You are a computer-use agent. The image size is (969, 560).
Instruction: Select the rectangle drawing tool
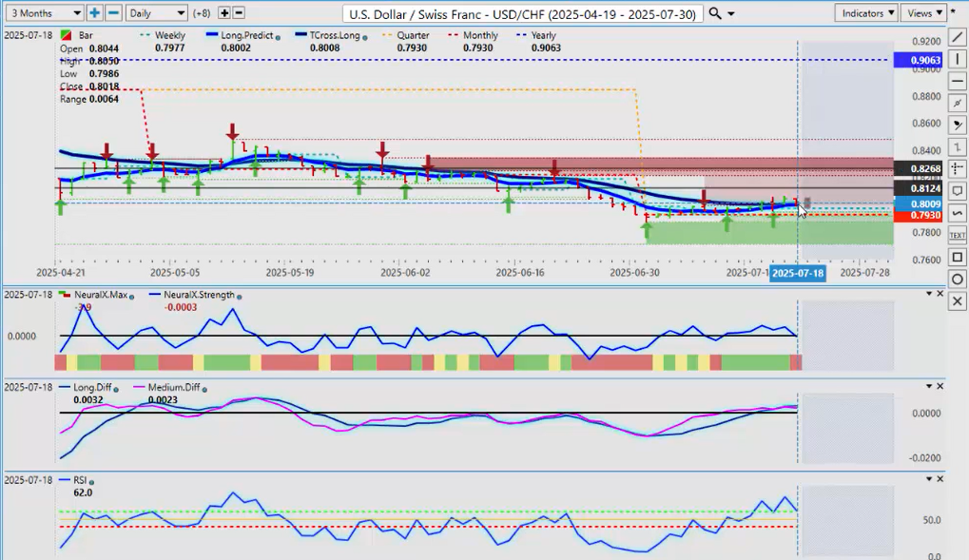(958, 257)
